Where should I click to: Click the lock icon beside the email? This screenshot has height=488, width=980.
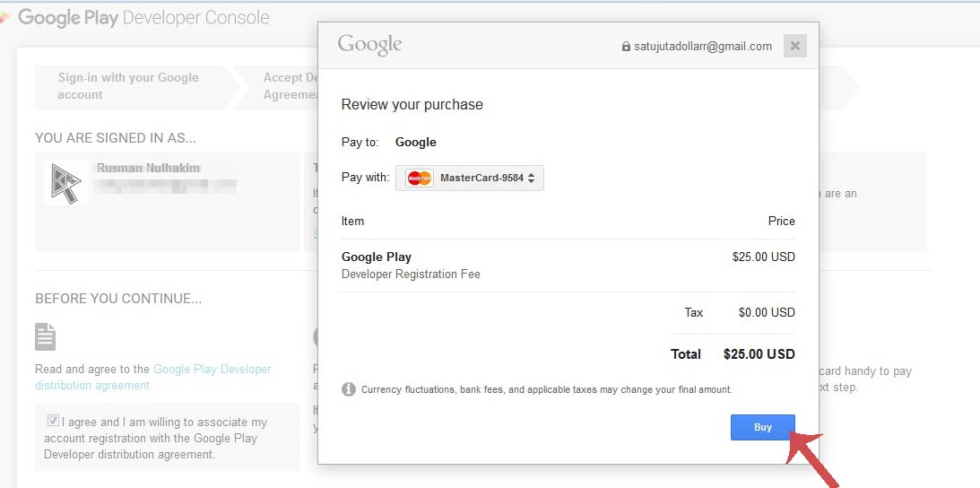coord(626,47)
